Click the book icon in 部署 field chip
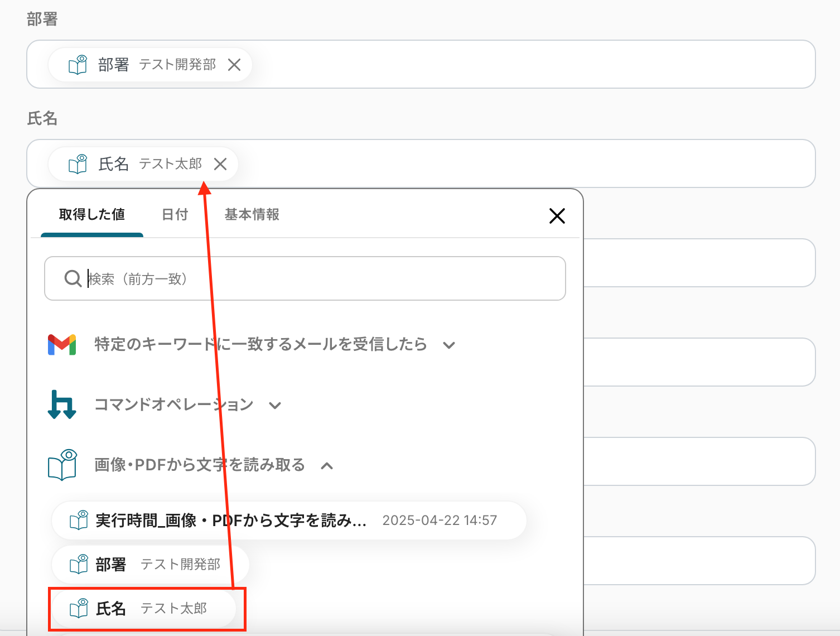 coord(78,65)
